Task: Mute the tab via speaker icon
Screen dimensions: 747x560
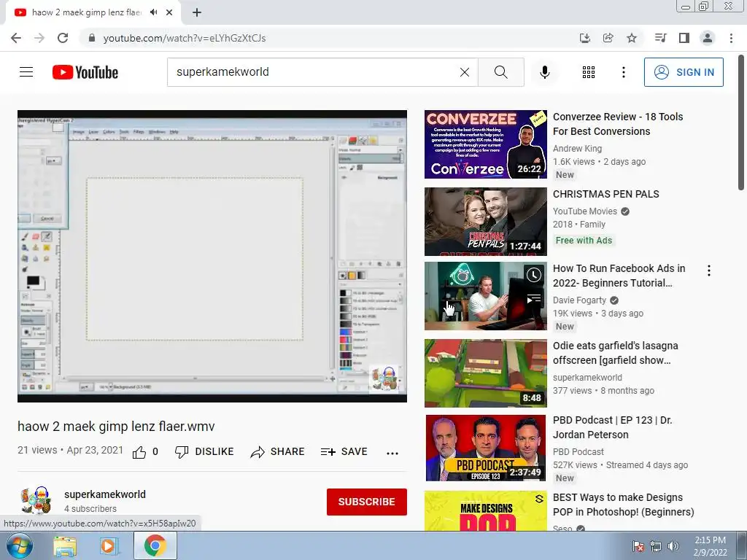Action: click(153, 12)
